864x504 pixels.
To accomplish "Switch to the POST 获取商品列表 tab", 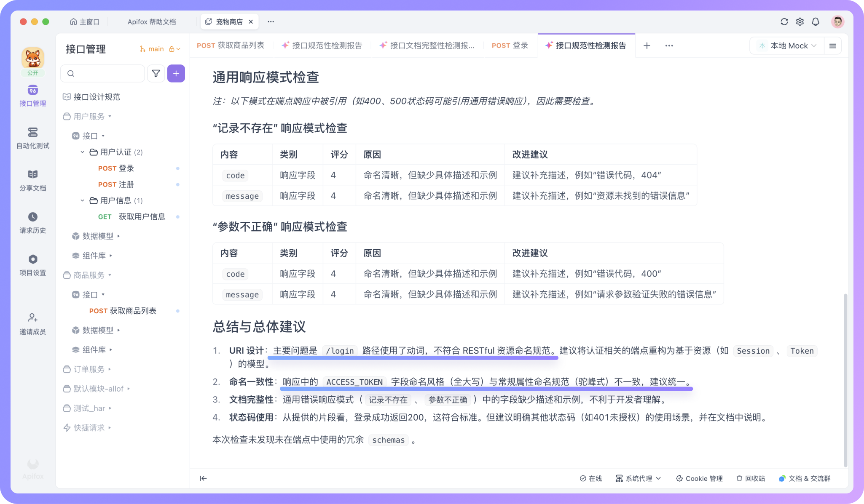I will [x=231, y=45].
